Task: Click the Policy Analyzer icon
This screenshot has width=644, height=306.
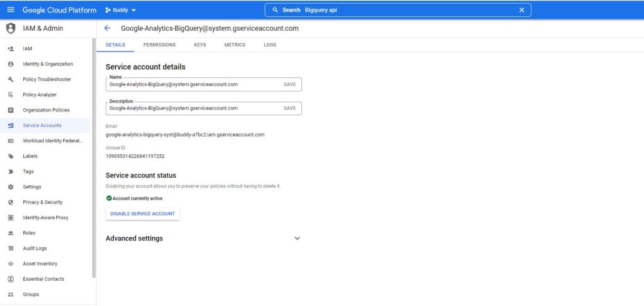Action: tap(11, 94)
